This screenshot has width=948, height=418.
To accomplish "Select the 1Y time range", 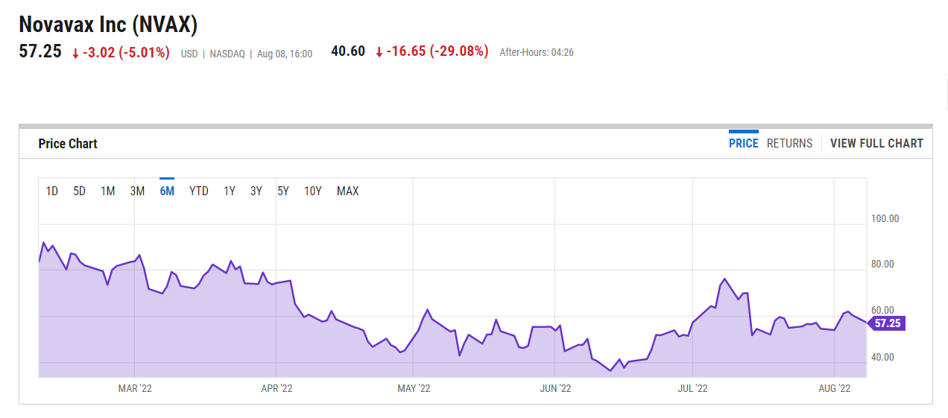I will [x=229, y=191].
